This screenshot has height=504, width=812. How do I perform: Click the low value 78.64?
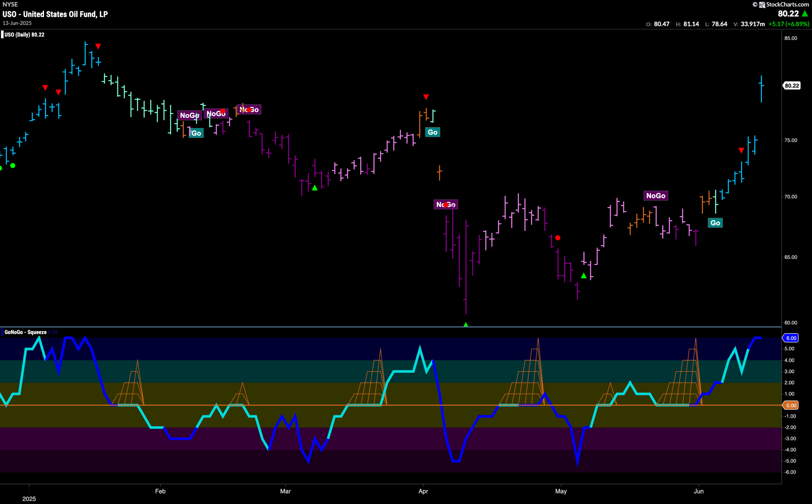pos(719,24)
